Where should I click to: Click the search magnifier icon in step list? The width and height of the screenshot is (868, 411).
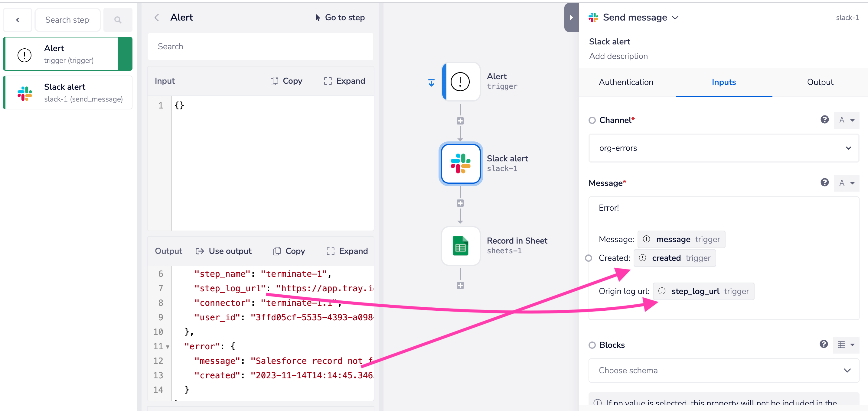[x=118, y=20]
